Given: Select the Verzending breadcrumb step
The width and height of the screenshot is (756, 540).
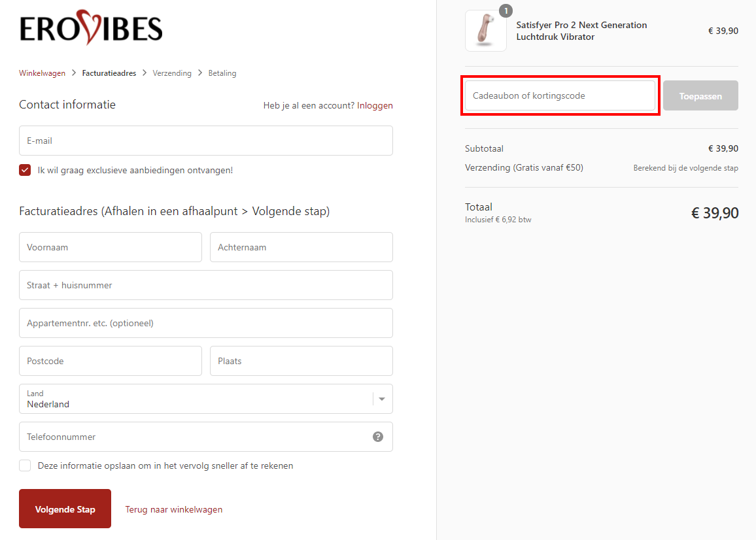Looking at the screenshot, I should tap(172, 73).
